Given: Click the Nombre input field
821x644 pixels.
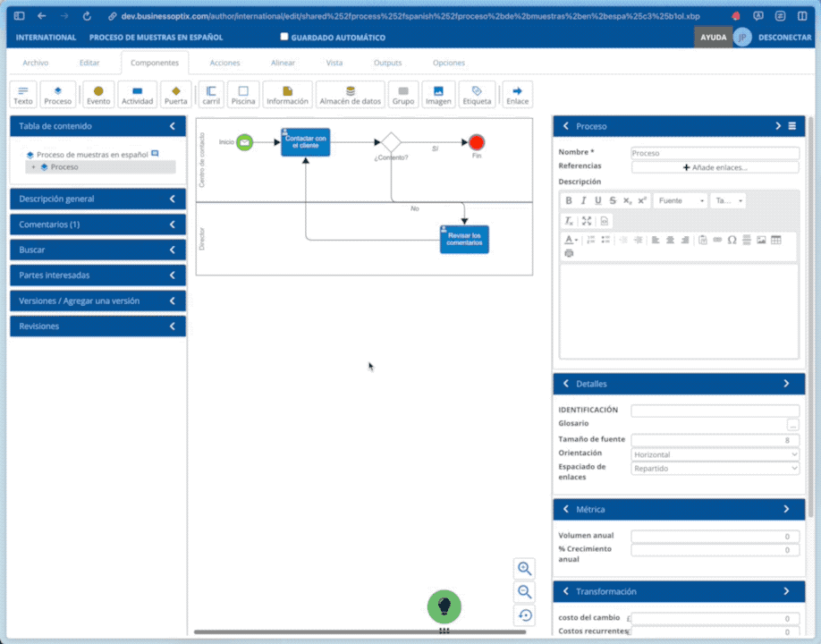Looking at the screenshot, I should coord(715,153).
